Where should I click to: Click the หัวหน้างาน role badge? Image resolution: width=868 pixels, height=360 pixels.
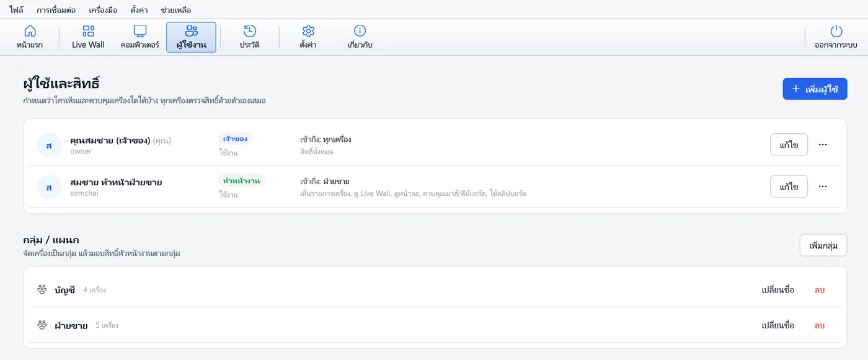pos(241,181)
